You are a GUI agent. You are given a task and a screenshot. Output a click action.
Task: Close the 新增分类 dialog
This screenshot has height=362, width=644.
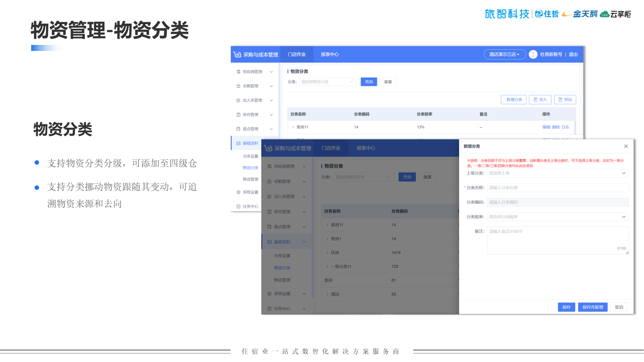[626, 146]
